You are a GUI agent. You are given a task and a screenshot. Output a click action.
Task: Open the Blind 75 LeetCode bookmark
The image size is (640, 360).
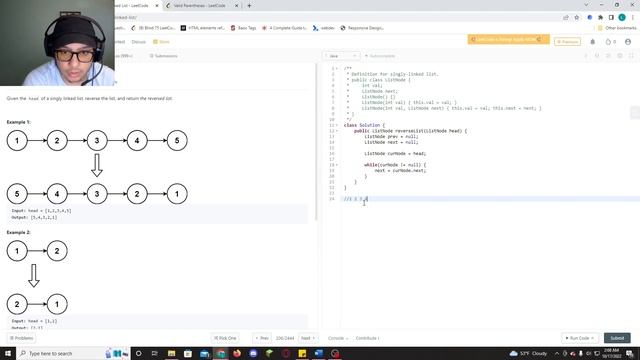pyautogui.click(x=153, y=28)
